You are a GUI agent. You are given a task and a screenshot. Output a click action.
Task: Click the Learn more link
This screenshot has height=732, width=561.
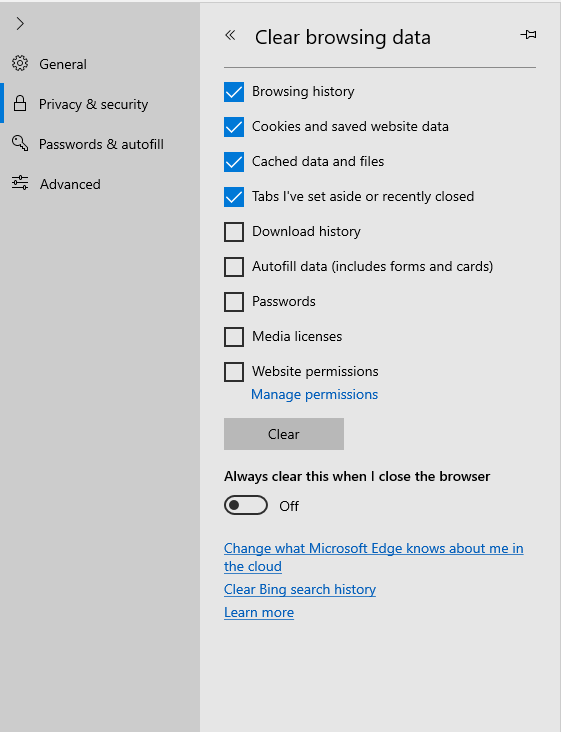tap(259, 612)
